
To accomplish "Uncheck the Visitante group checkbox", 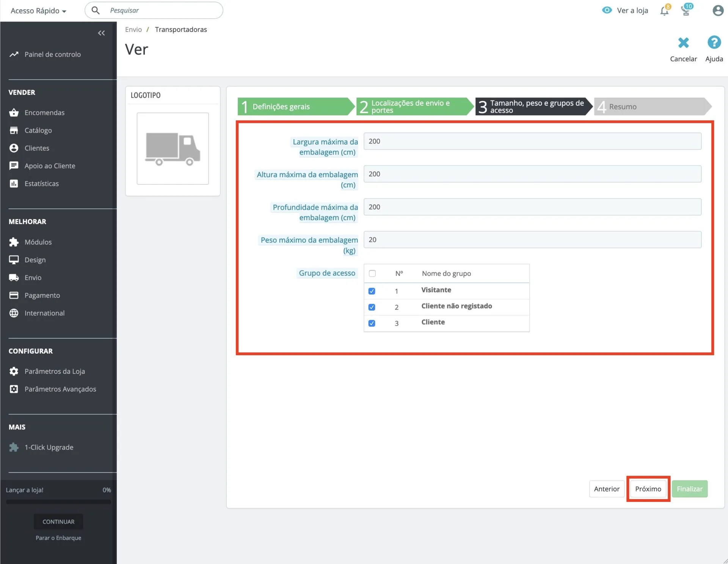I will [372, 291].
